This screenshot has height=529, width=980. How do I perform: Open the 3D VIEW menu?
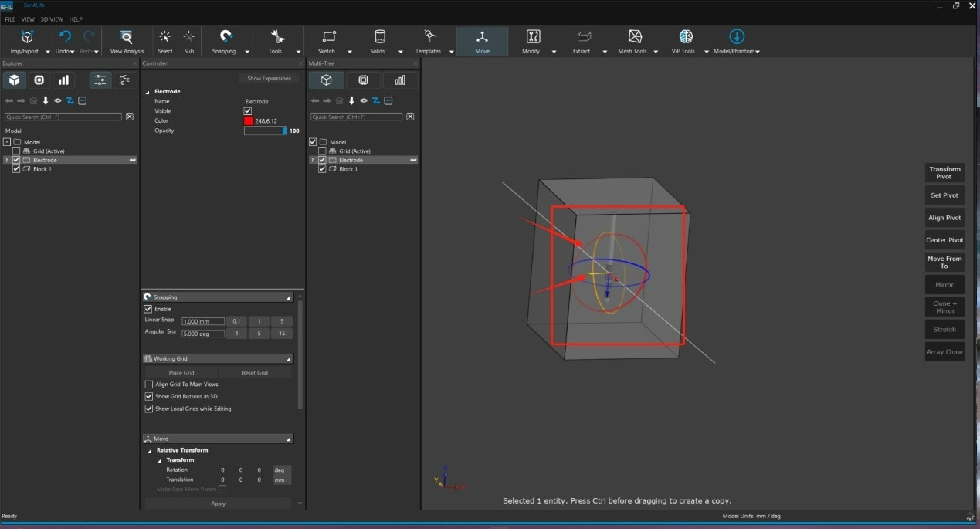click(x=52, y=19)
